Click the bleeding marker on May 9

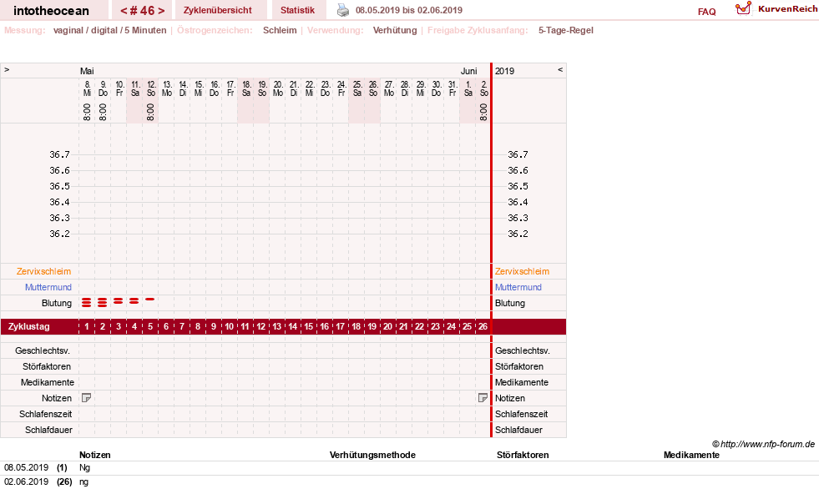(103, 302)
